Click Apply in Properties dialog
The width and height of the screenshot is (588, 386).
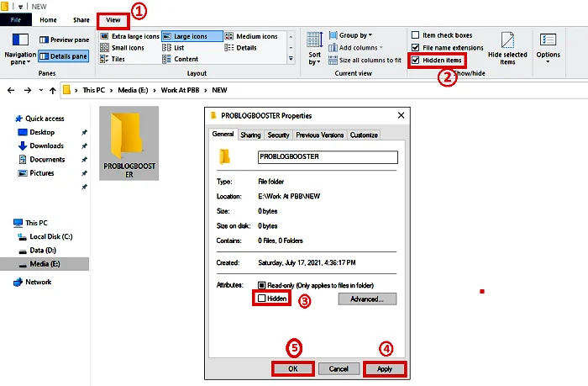pos(385,368)
